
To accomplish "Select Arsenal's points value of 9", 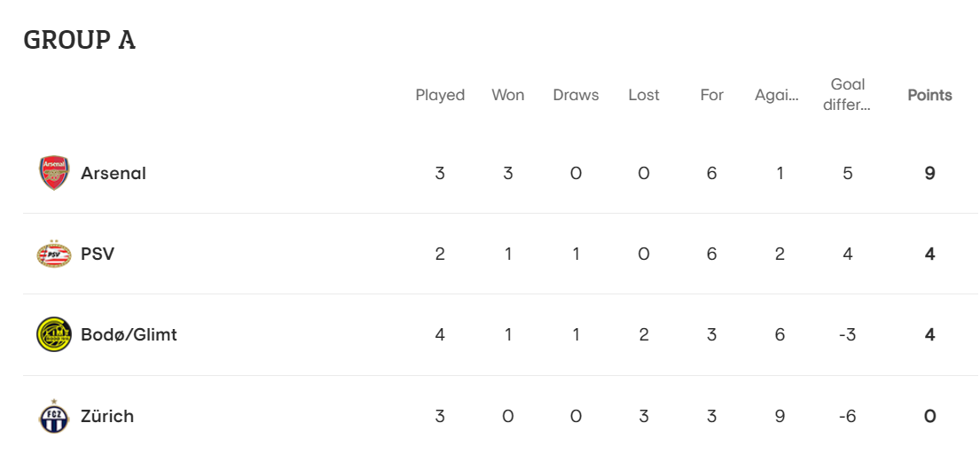I will pyautogui.click(x=930, y=173).
